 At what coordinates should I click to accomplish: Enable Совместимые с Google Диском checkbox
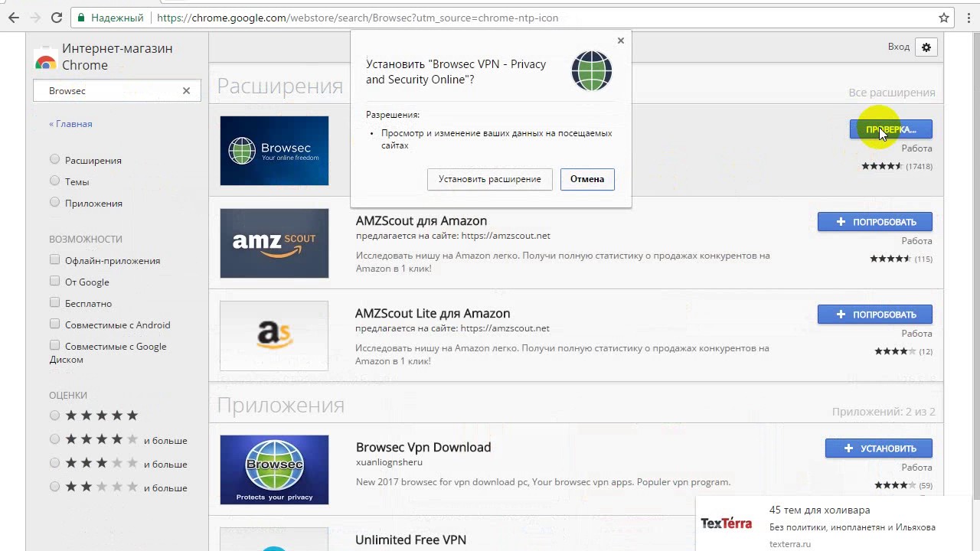point(54,345)
